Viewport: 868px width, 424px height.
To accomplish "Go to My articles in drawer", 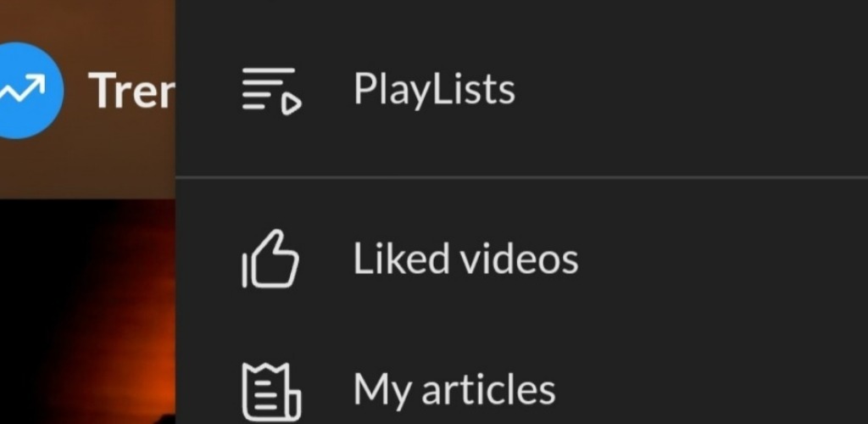I will pos(521,389).
